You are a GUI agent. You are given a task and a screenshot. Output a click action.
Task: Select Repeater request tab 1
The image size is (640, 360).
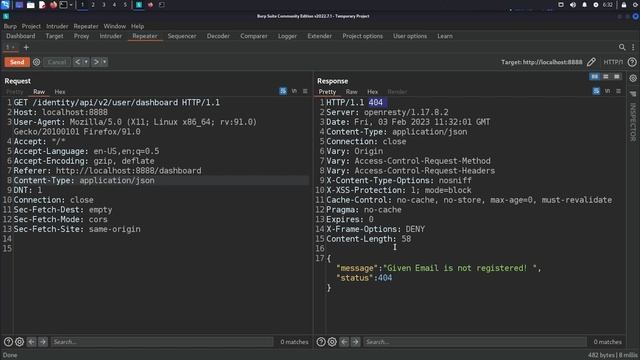[10, 47]
